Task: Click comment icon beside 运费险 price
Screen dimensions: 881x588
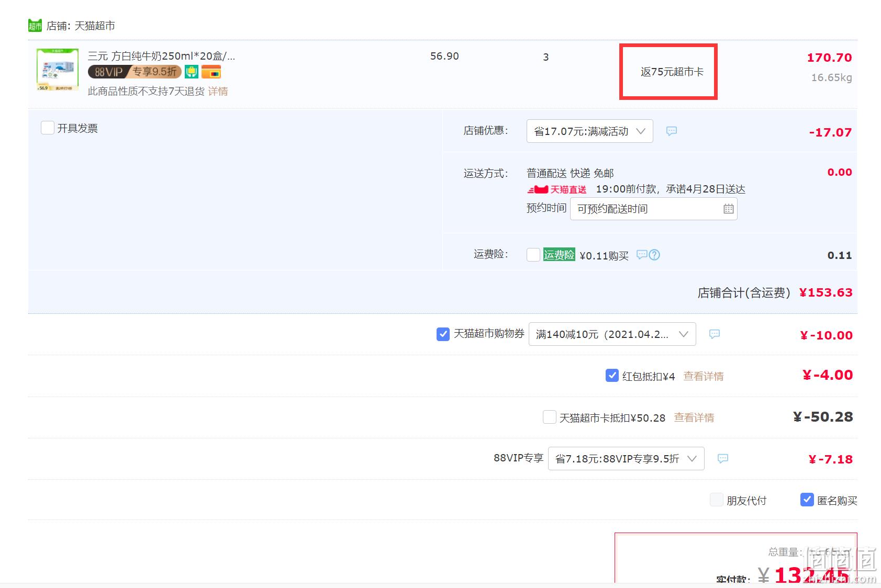Action: (x=642, y=255)
